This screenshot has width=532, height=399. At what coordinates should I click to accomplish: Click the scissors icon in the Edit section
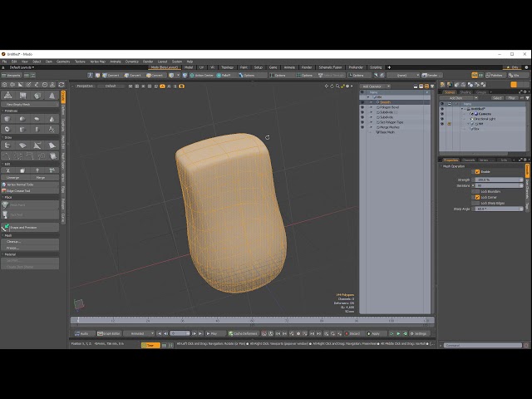7,170
